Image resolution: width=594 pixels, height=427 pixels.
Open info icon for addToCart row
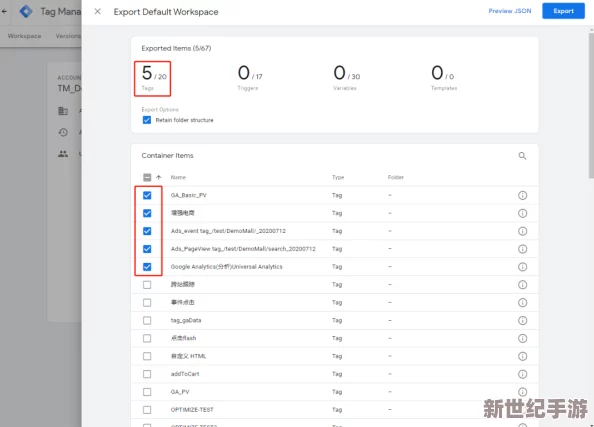tap(522, 374)
